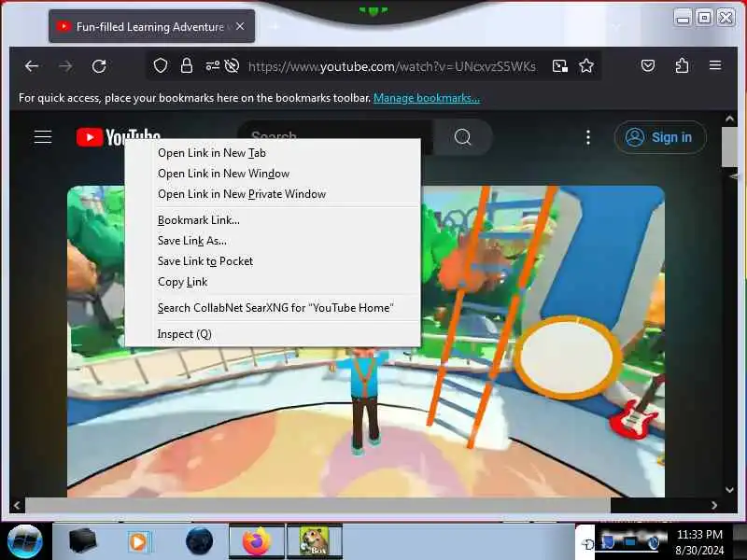Choose Open Link in New Private Window
Viewport: 747px width, 560px height.
tap(273, 194)
